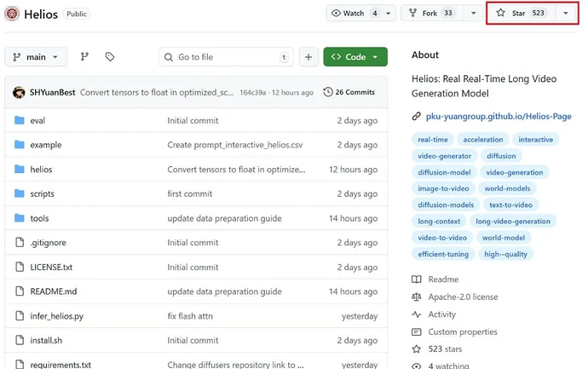Click the plus add file button

308,57
